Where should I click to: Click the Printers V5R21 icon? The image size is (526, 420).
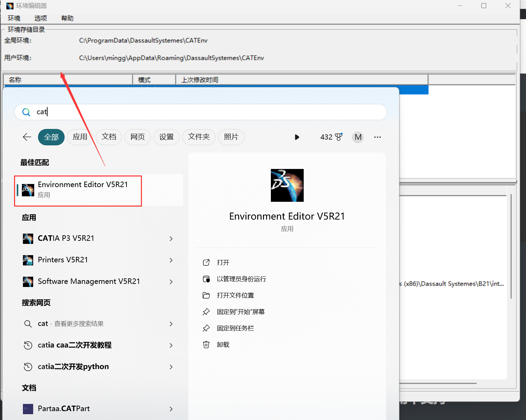(28, 260)
